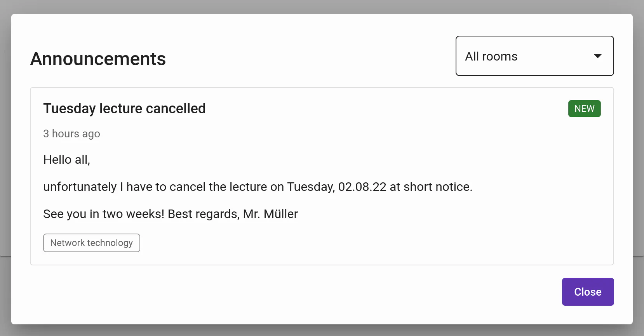Click 'unfortunately I have to cancel' text

pyautogui.click(x=124, y=187)
